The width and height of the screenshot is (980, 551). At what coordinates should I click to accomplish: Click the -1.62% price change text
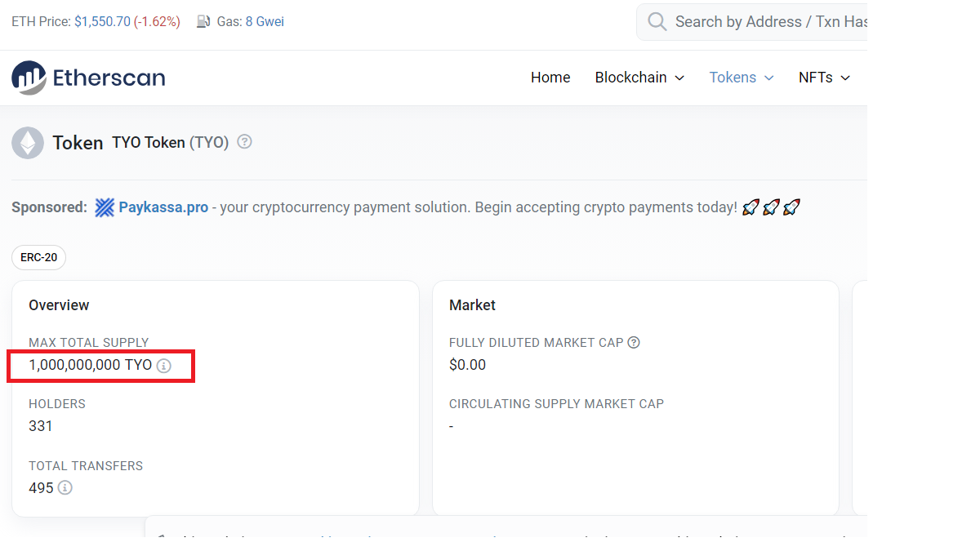[157, 21]
